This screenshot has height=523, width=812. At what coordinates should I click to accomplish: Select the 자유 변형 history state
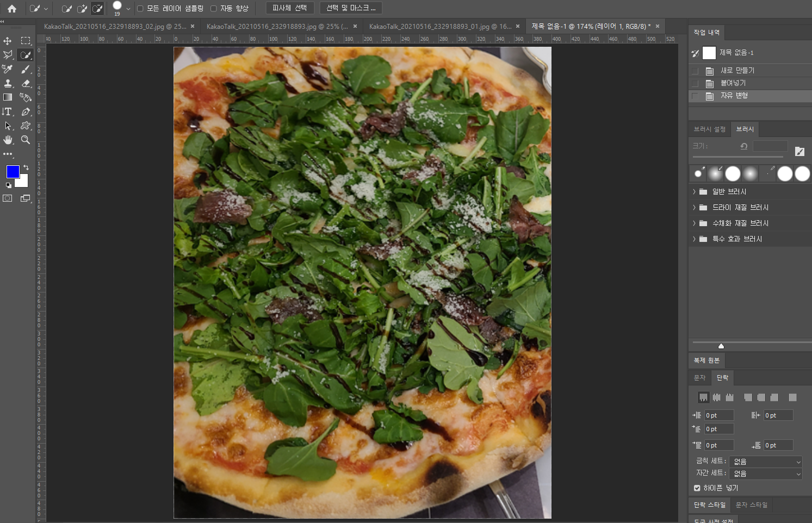750,96
